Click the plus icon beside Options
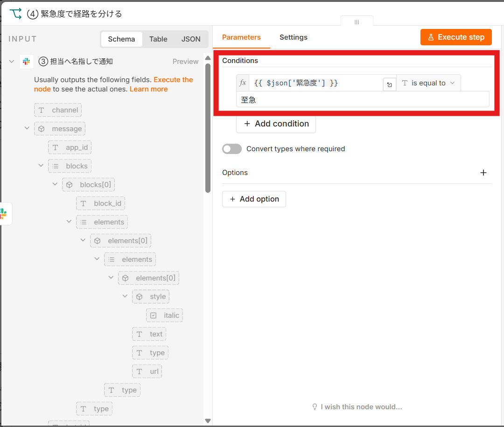 483,173
